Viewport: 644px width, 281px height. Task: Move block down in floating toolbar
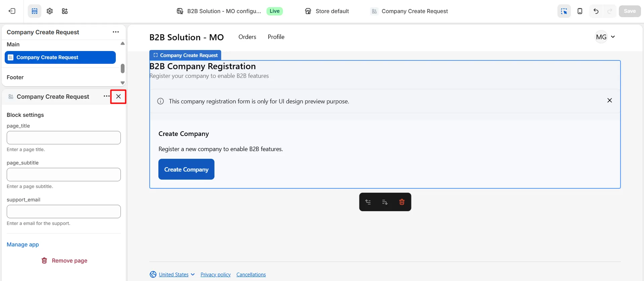tap(385, 202)
